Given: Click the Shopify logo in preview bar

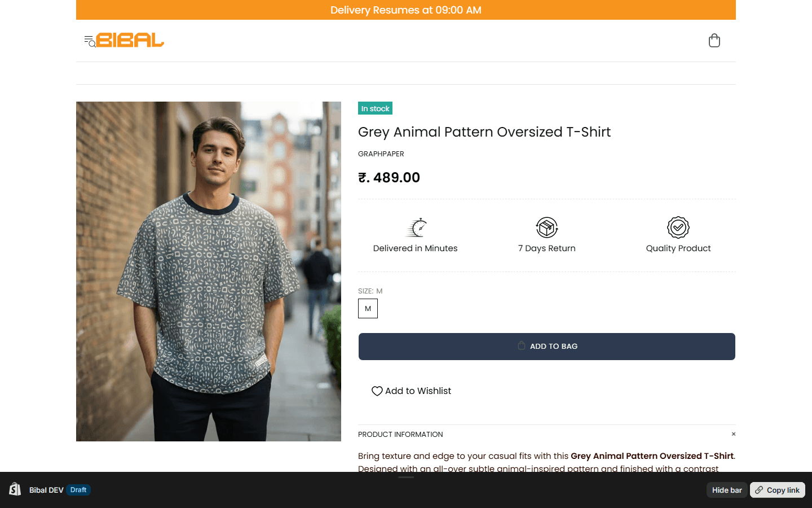Looking at the screenshot, I should tap(15, 489).
